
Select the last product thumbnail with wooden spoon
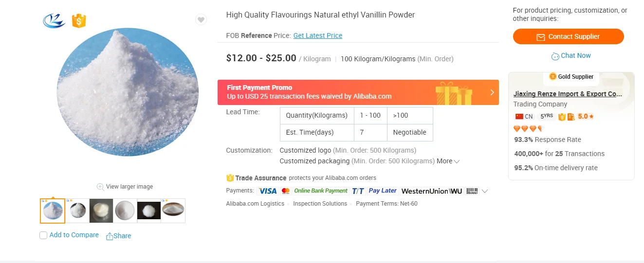[x=173, y=210]
